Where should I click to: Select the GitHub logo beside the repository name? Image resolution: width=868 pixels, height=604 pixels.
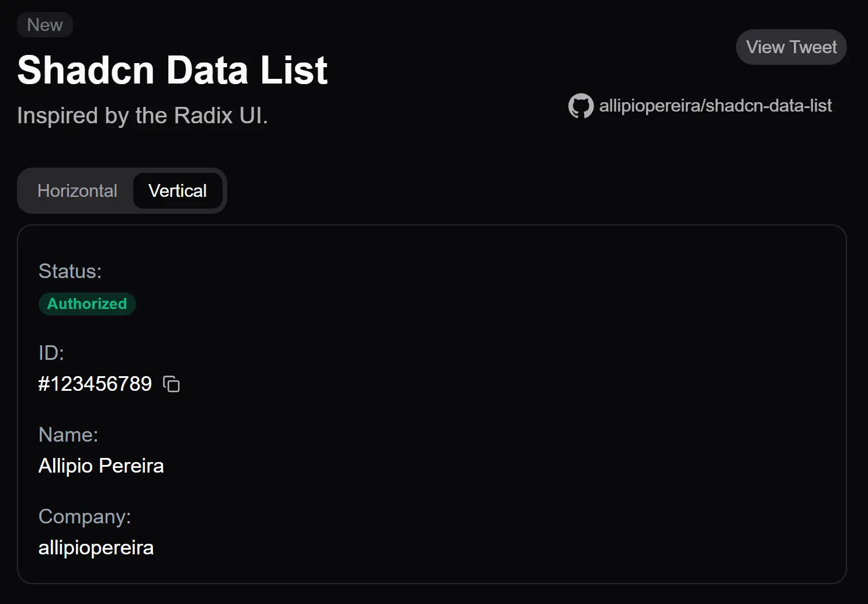click(x=580, y=106)
